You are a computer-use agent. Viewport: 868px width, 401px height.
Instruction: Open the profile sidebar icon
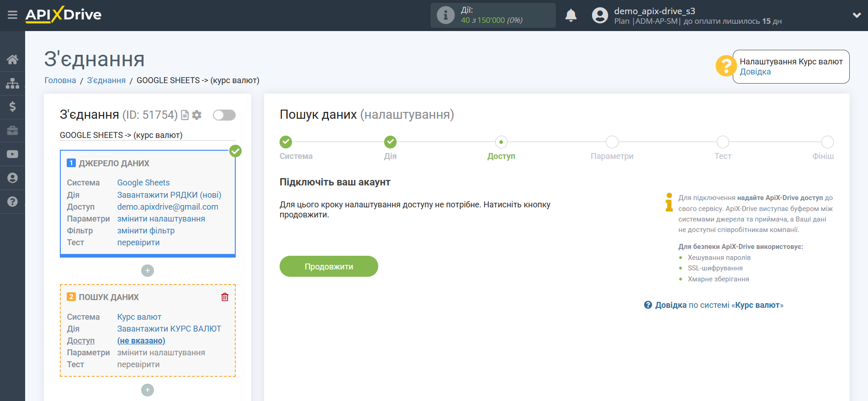click(12, 178)
